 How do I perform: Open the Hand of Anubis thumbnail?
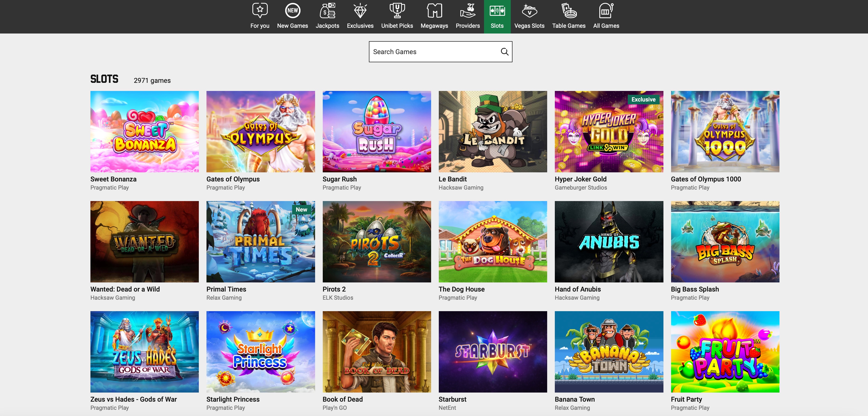point(609,242)
